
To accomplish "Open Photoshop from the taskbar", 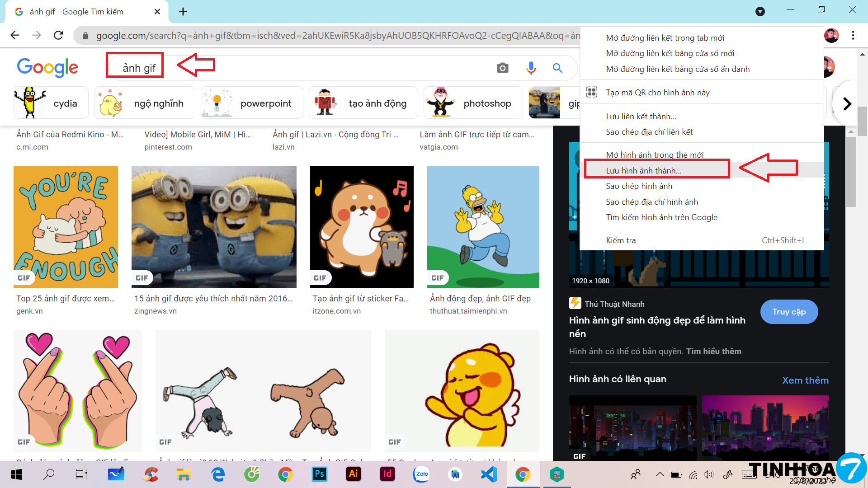I will [x=319, y=474].
